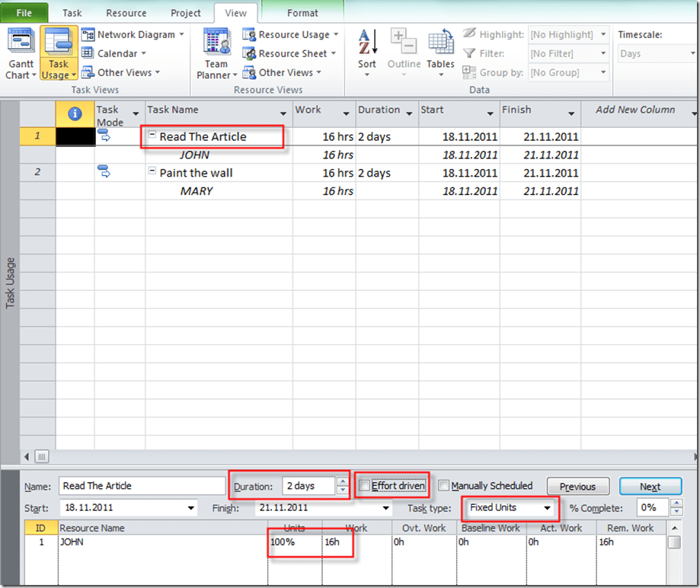Open Resource Usage view
The image size is (700, 588).
coord(291,34)
